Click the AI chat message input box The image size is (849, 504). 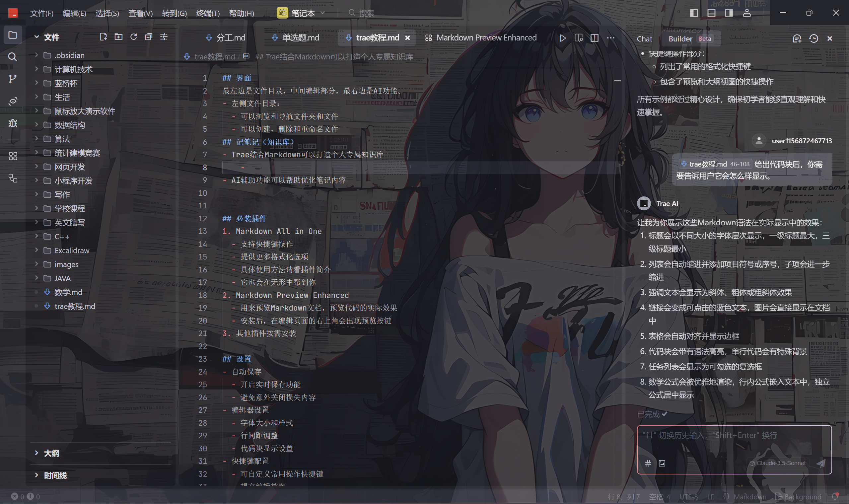pos(734,442)
